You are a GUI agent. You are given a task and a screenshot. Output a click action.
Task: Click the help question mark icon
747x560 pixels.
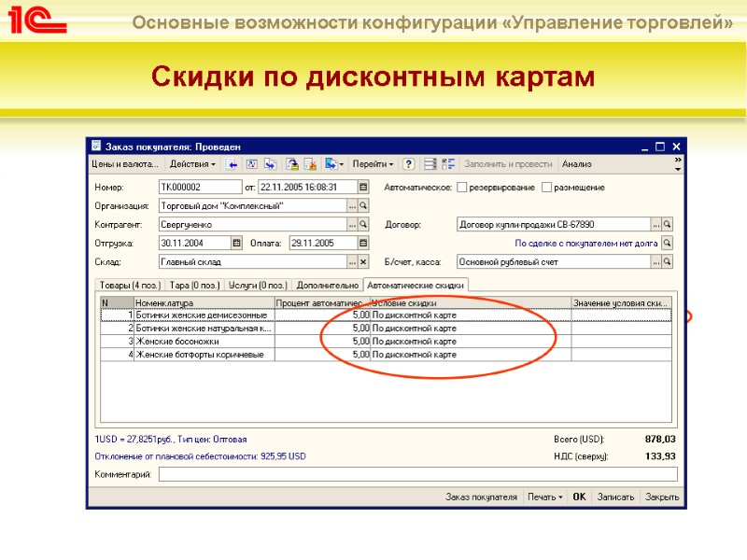pos(409,163)
